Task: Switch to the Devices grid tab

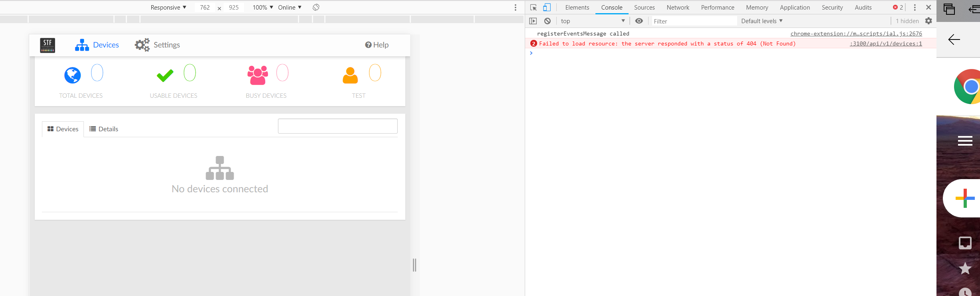Action: point(63,129)
